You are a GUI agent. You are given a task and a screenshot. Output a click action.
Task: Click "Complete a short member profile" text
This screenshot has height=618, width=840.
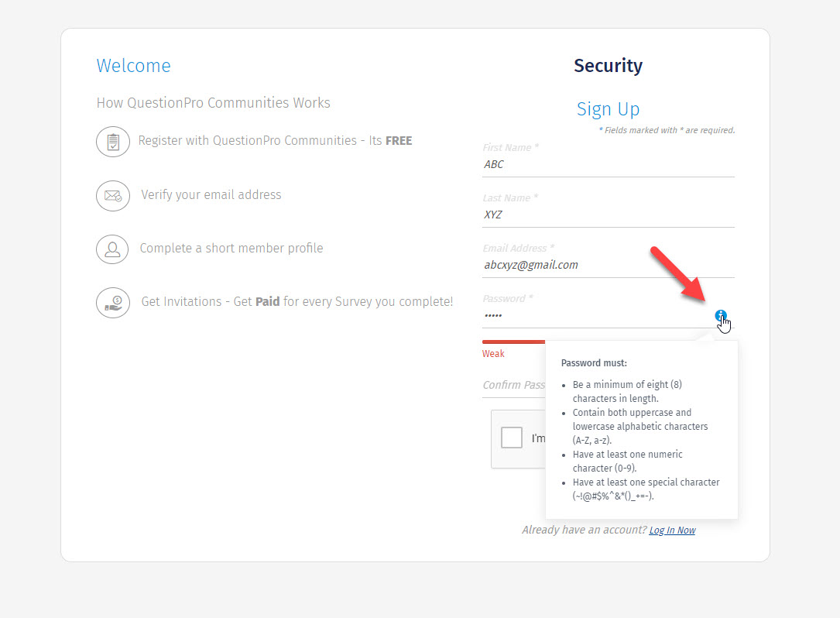231,249
